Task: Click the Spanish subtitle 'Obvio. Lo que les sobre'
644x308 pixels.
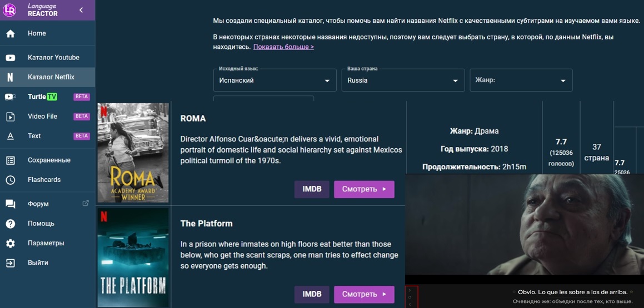Action: (x=572, y=292)
